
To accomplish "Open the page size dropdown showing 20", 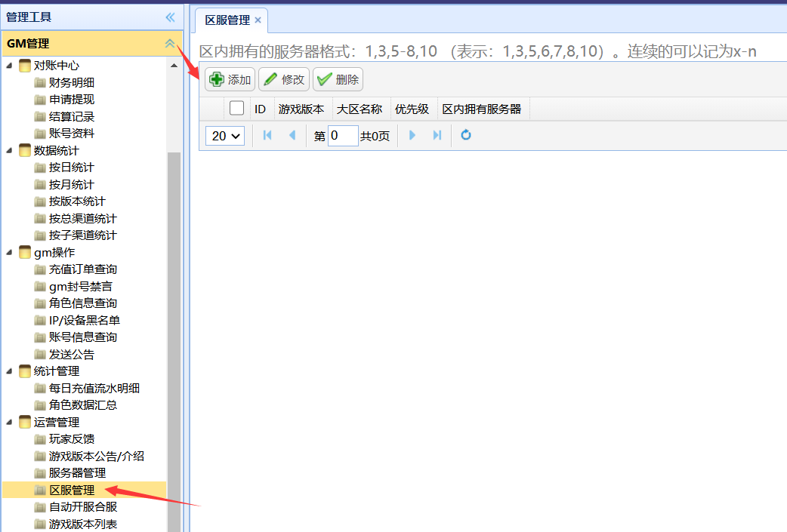I will click(225, 136).
